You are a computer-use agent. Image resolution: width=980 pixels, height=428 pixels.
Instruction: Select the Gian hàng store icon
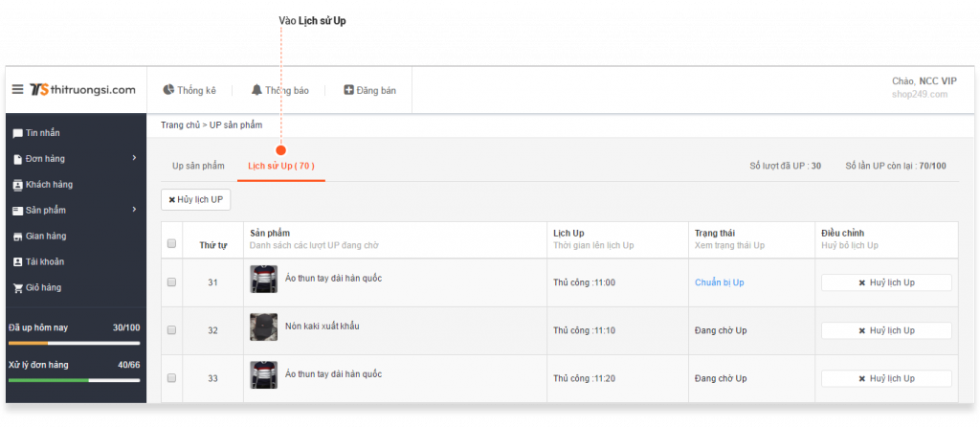coord(17,236)
